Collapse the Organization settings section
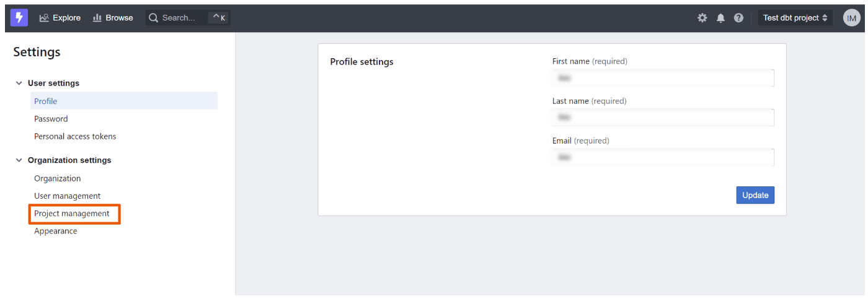Image resolution: width=868 pixels, height=299 pixels. tap(19, 160)
